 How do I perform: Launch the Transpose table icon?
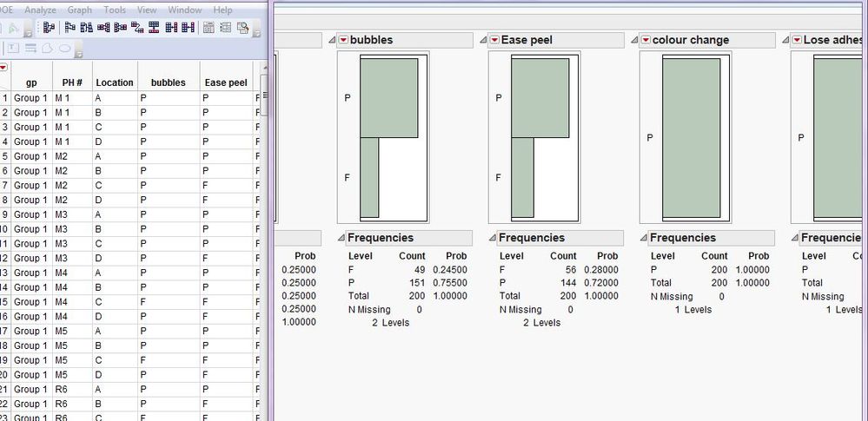[137, 27]
